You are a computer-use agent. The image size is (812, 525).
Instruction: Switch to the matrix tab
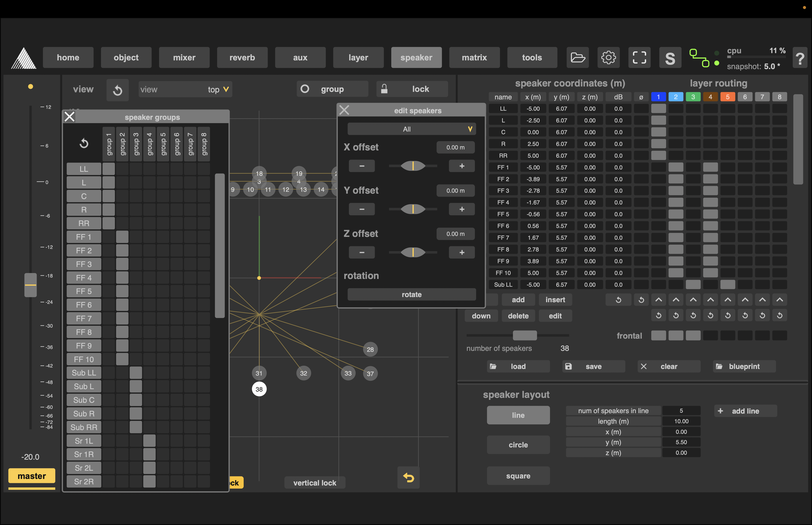click(x=474, y=57)
